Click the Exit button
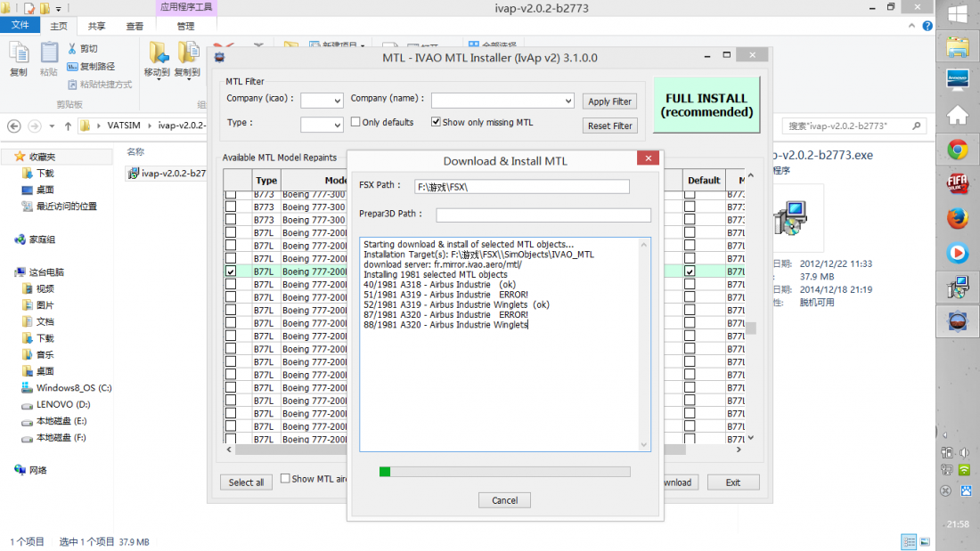This screenshot has height=551, width=980. pos(733,482)
